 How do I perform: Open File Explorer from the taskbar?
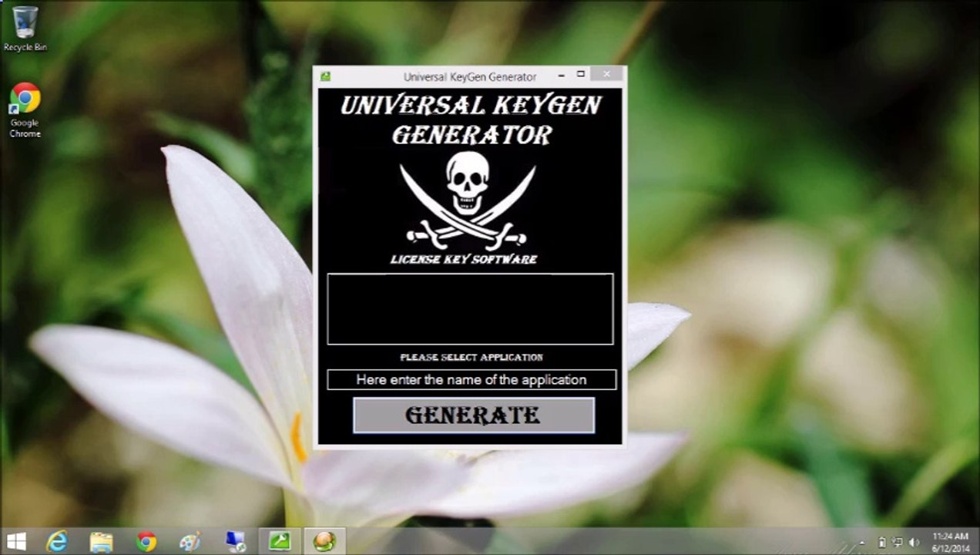tap(102, 542)
